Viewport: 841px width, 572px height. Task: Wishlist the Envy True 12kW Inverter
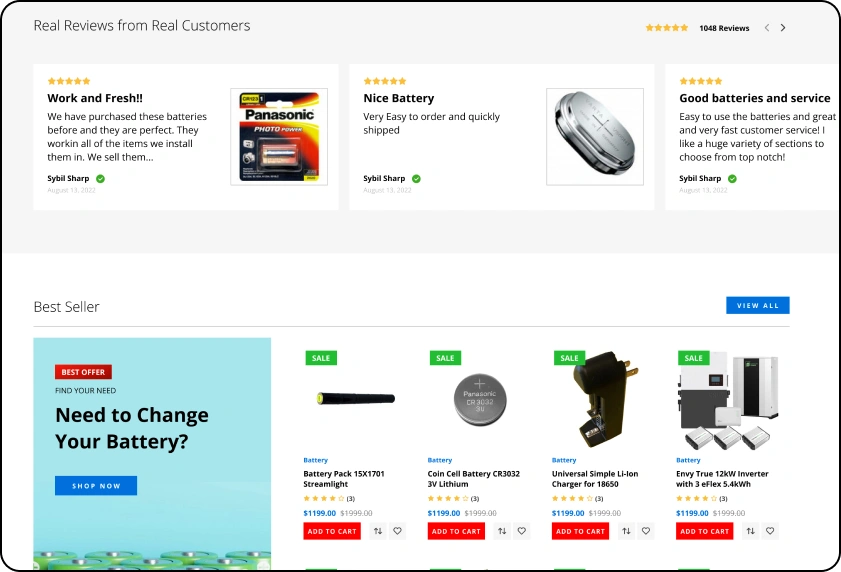click(770, 531)
